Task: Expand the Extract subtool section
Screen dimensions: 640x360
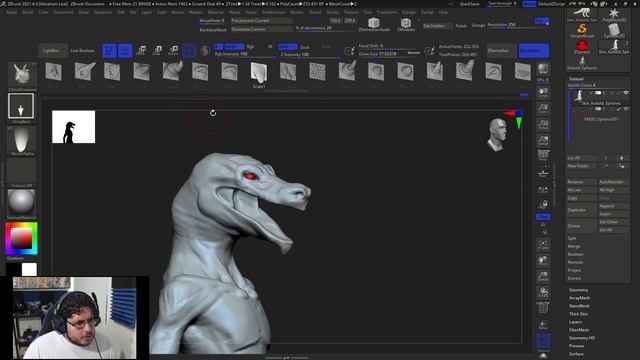Action: pyautogui.click(x=574, y=278)
